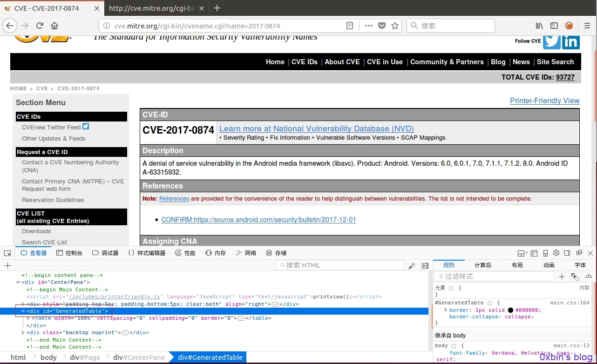Toggle .cls class panel

click(588, 276)
